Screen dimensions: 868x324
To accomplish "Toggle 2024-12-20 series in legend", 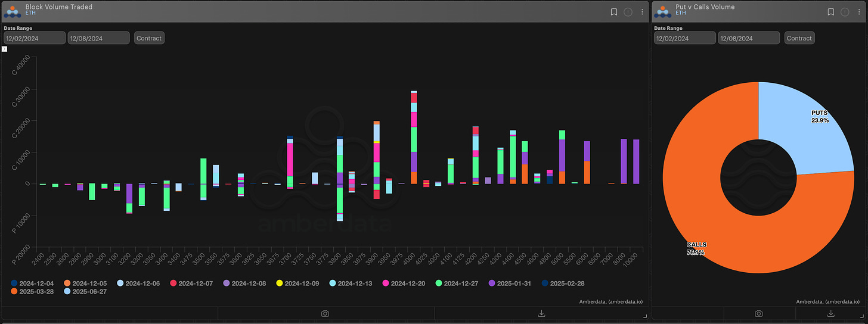I will coord(404,283).
